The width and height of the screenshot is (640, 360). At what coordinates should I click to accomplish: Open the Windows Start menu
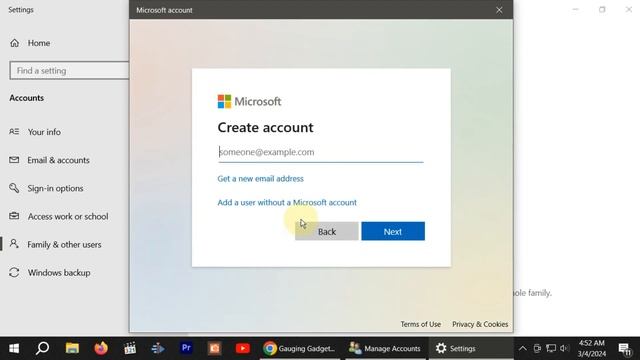(14, 348)
